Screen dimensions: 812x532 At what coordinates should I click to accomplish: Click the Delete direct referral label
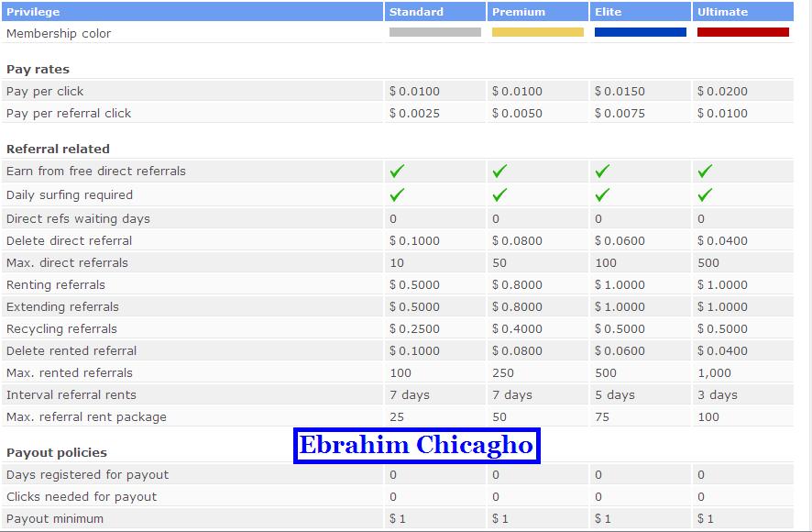69,241
